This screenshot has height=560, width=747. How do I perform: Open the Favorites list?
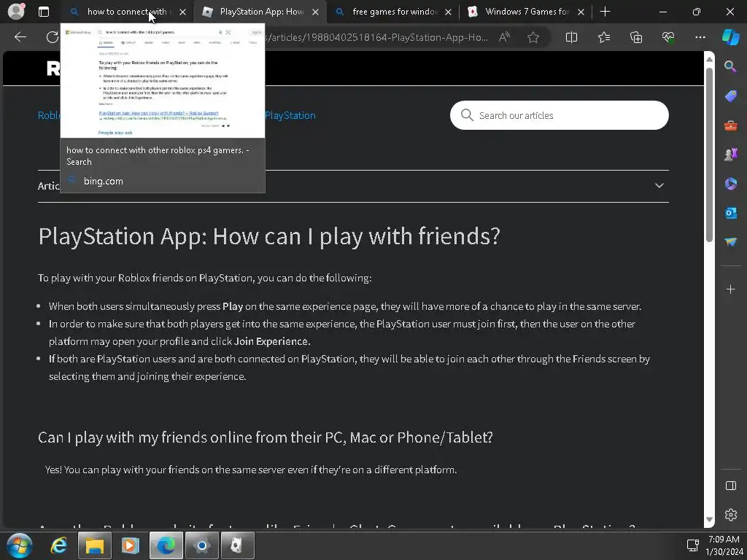[603, 37]
